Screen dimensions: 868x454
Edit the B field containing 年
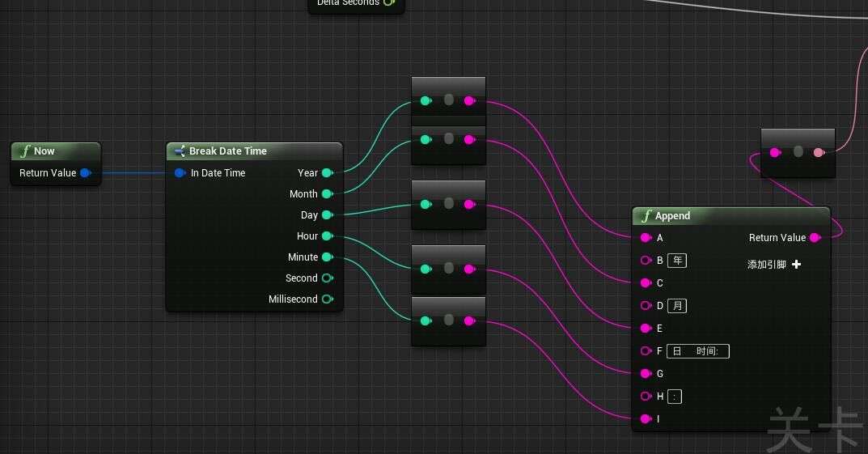677,260
